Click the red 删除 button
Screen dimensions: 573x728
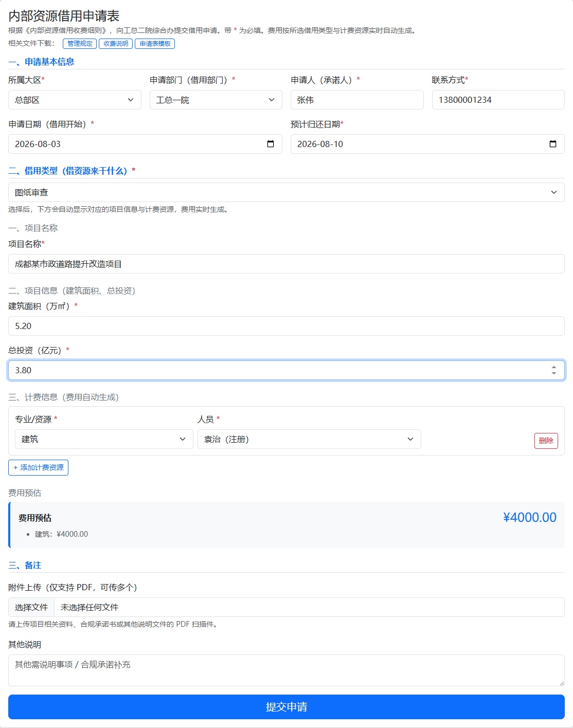click(546, 441)
